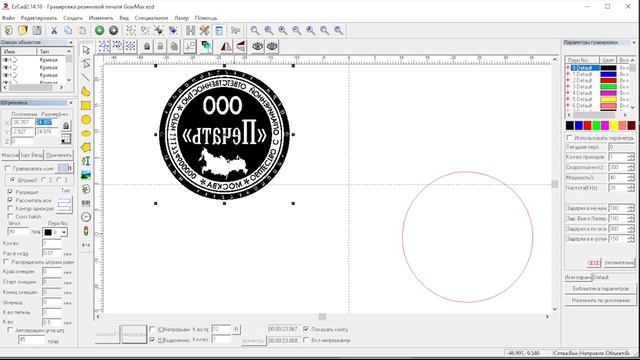Select the arrow Pick tool
Image resolution: width=640 pixels, height=360 pixels.
pyautogui.click(x=86, y=50)
